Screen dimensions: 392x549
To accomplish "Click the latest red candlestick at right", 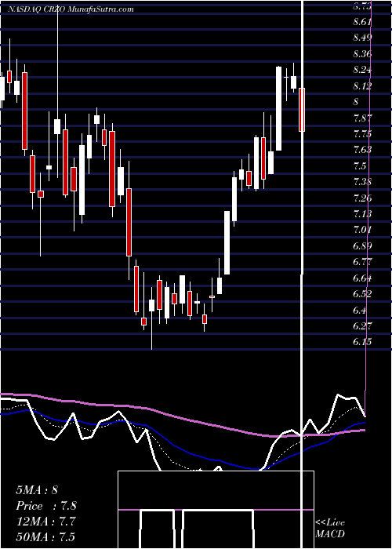I will coord(302,110).
